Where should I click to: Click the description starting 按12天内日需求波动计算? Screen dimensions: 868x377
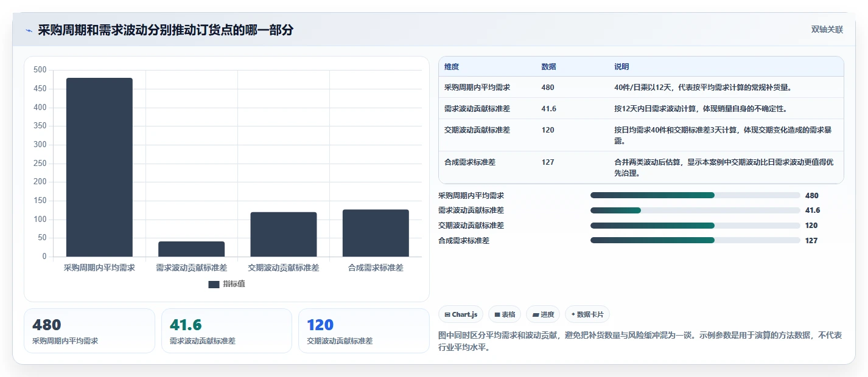[701, 109]
